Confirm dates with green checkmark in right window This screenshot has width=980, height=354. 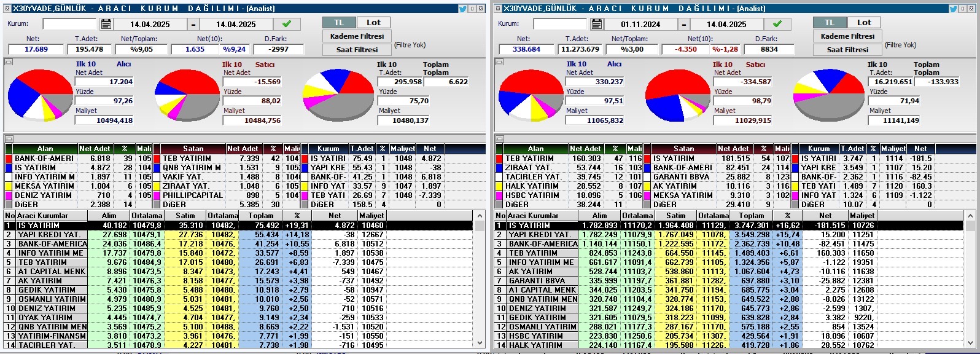(777, 24)
